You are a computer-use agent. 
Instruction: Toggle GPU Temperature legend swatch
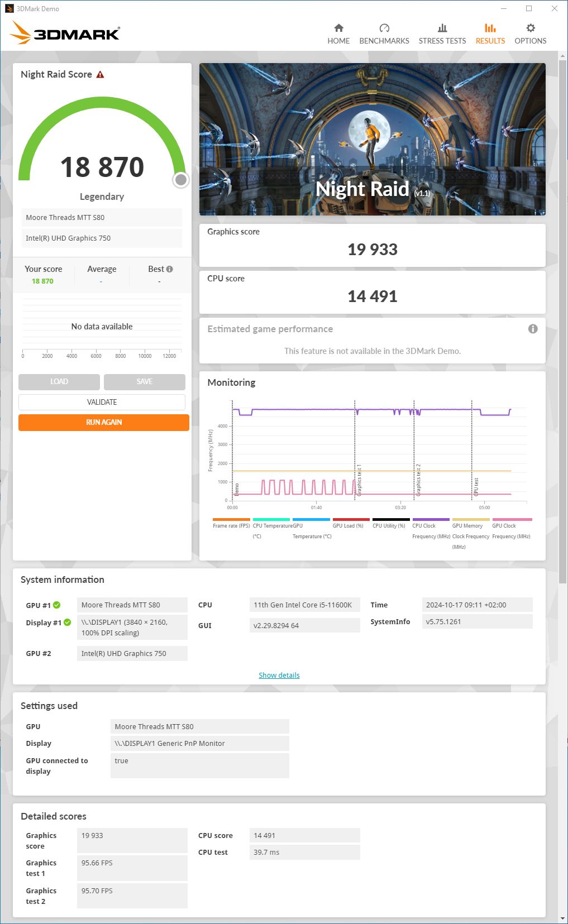[x=311, y=520]
